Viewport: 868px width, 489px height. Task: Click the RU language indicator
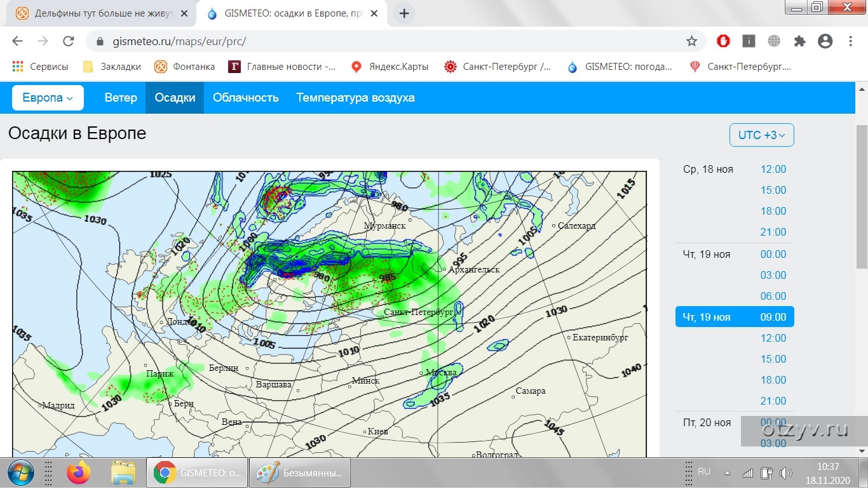704,472
